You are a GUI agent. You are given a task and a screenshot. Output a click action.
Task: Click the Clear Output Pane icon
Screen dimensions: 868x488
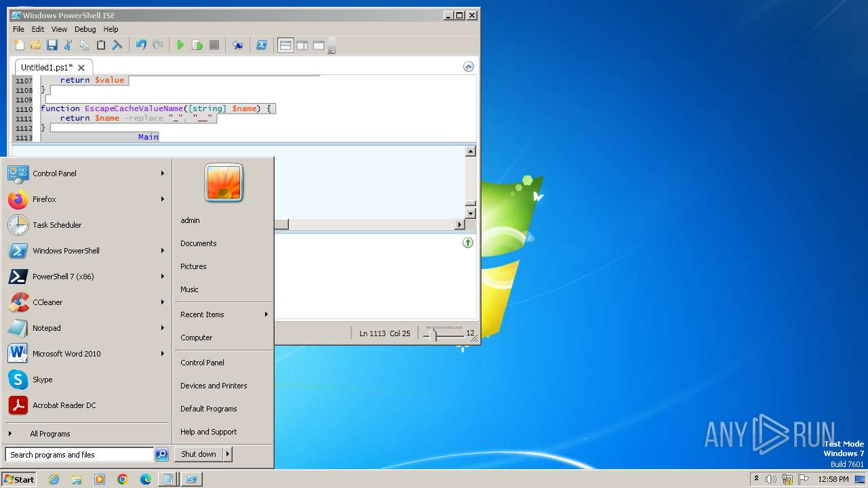(x=117, y=45)
